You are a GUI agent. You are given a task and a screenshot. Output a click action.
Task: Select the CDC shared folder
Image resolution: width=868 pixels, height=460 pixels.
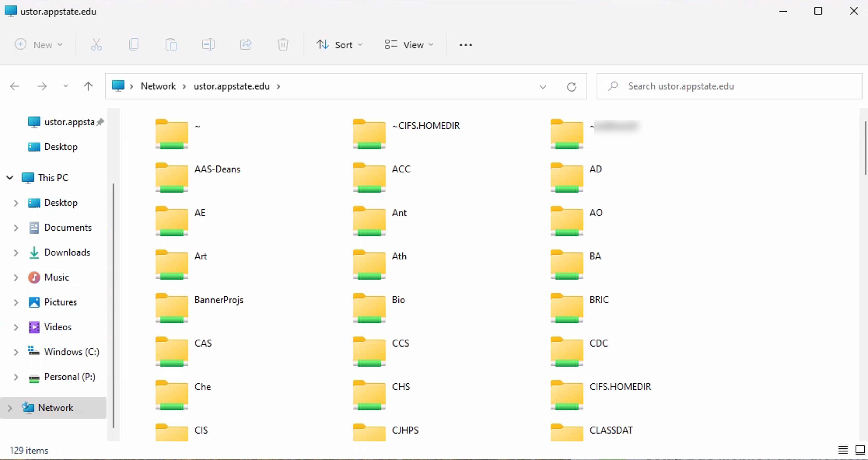580,351
